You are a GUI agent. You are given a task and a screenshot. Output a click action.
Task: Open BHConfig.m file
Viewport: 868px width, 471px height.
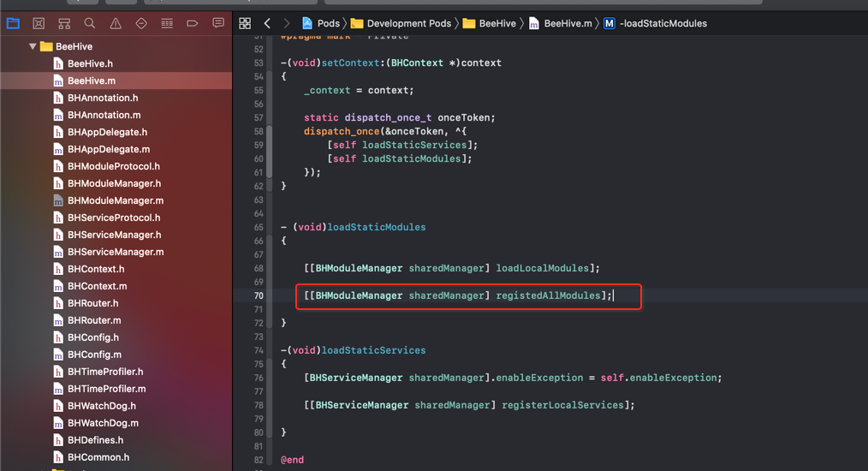94,355
